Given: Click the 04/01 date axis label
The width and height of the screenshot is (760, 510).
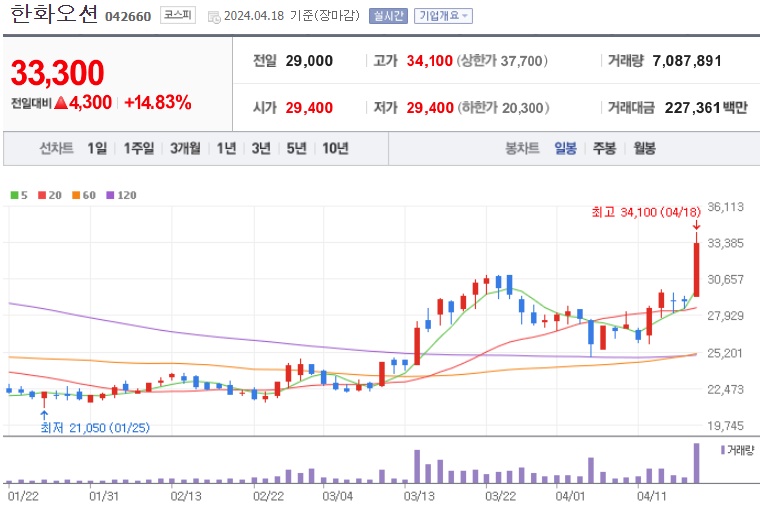Looking at the screenshot, I should [x=570, y=496].
